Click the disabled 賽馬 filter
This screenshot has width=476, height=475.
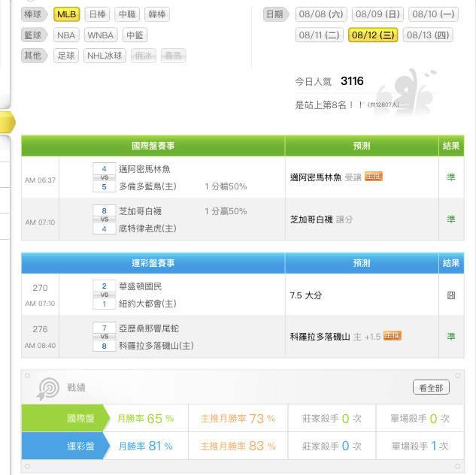click(x=174, y=56)
